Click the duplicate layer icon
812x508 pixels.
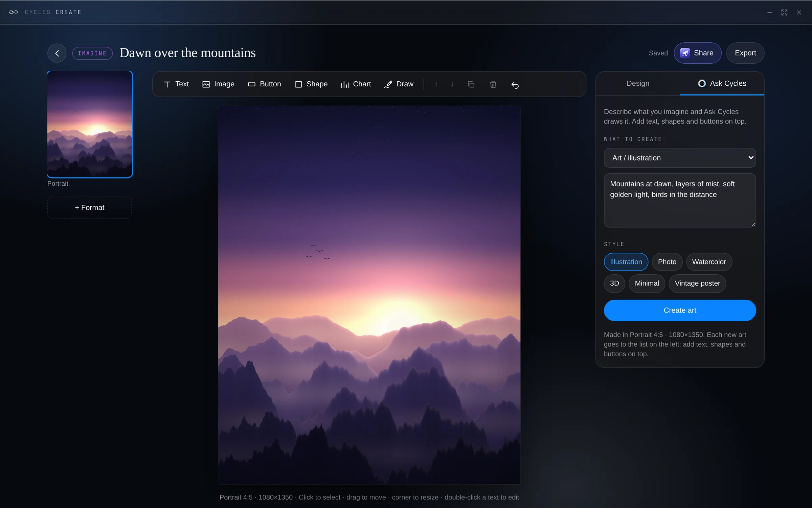471,84
